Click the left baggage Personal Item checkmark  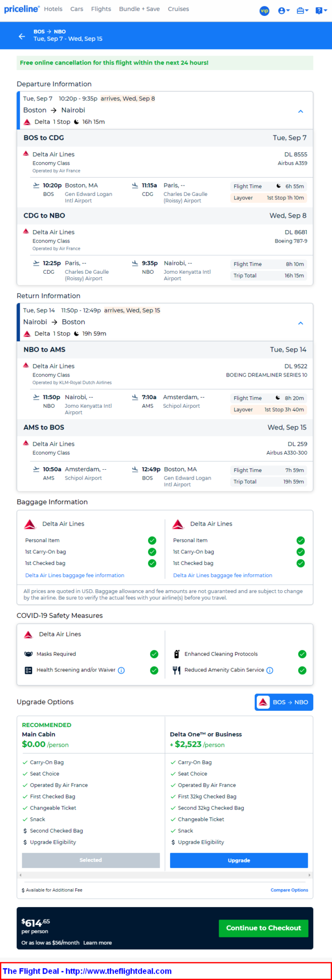[x=152, y=541]
